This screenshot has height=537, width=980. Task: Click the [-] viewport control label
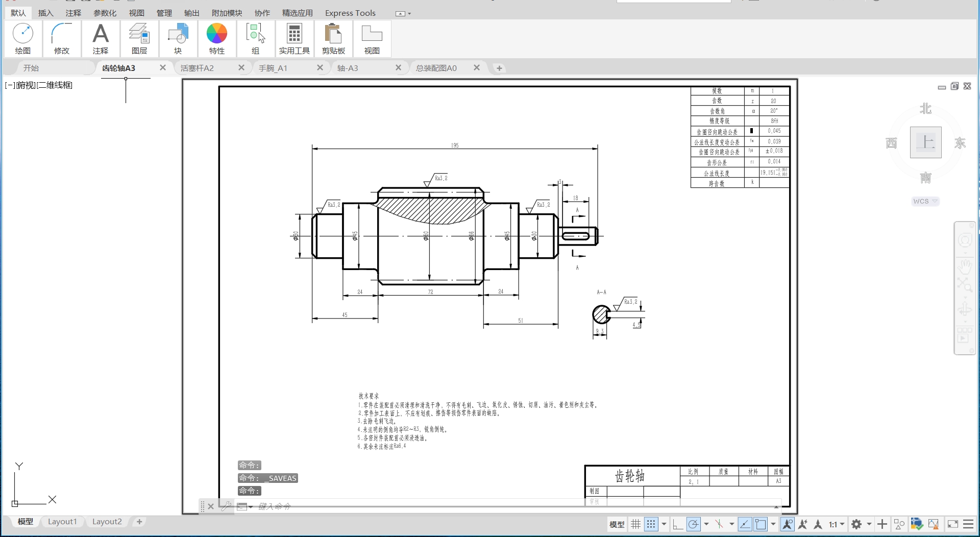tap(10, 85)
